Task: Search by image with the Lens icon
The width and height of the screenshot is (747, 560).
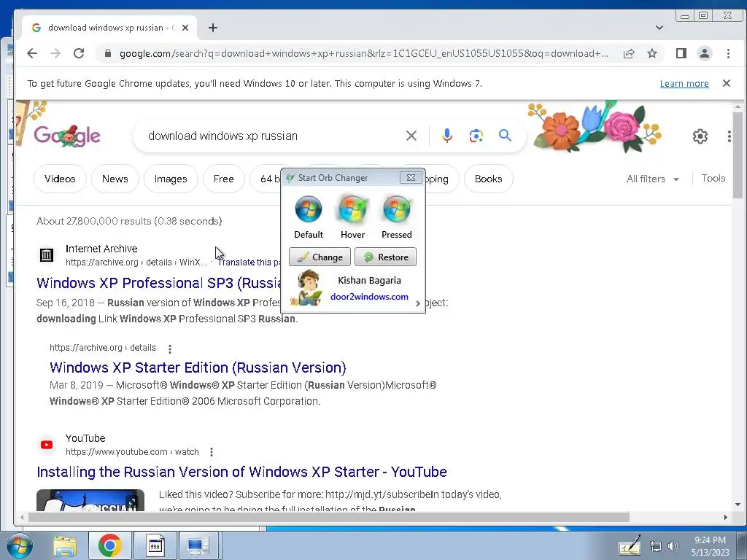Action: [x=476, y=136]
